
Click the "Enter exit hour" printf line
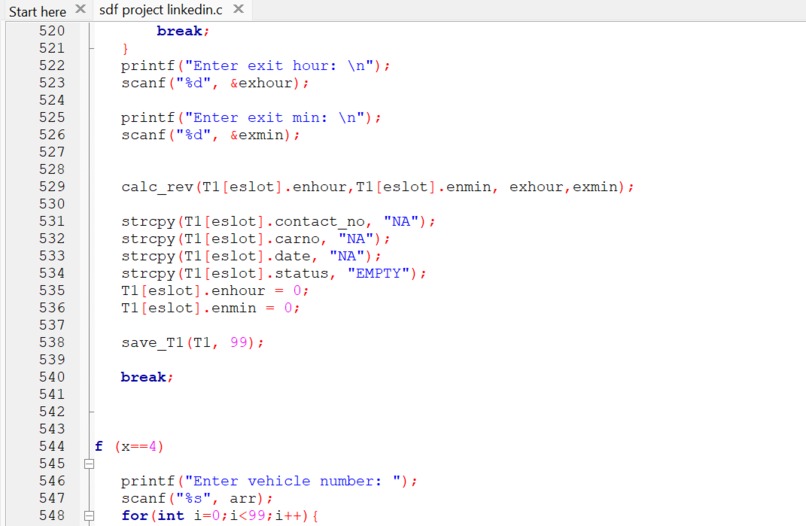pos(255,66)
